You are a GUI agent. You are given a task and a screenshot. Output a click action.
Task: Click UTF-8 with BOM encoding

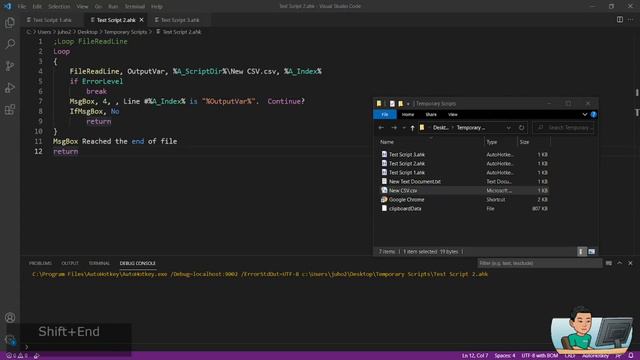tap(540, 356)
